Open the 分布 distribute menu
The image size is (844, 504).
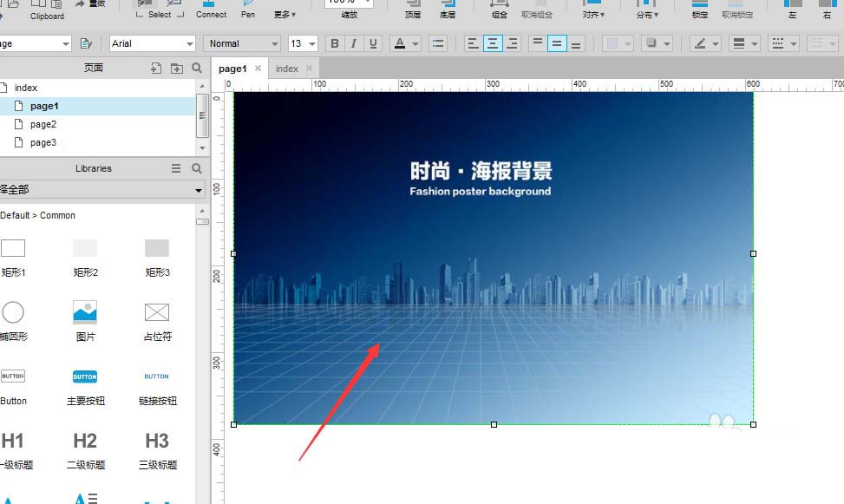tap(647, 10)
